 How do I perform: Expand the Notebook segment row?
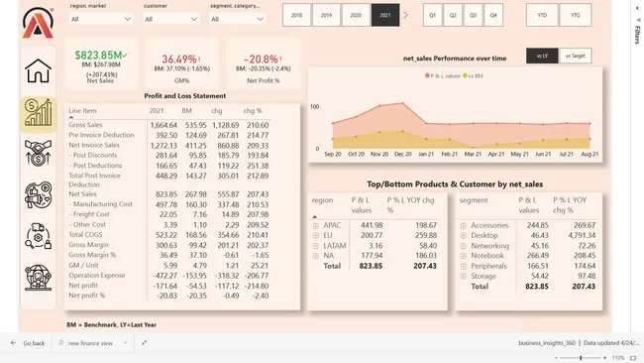click(x=464, y=256)
